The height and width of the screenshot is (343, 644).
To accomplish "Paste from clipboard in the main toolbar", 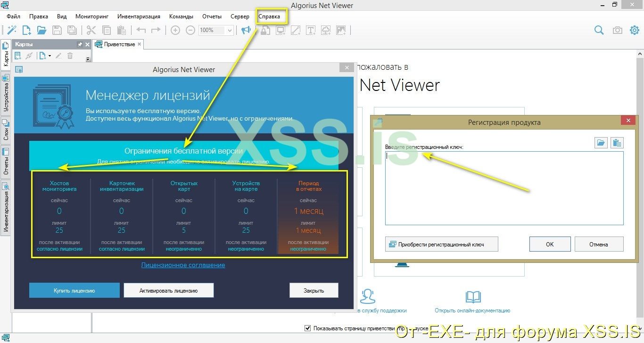I will (122, 30).
